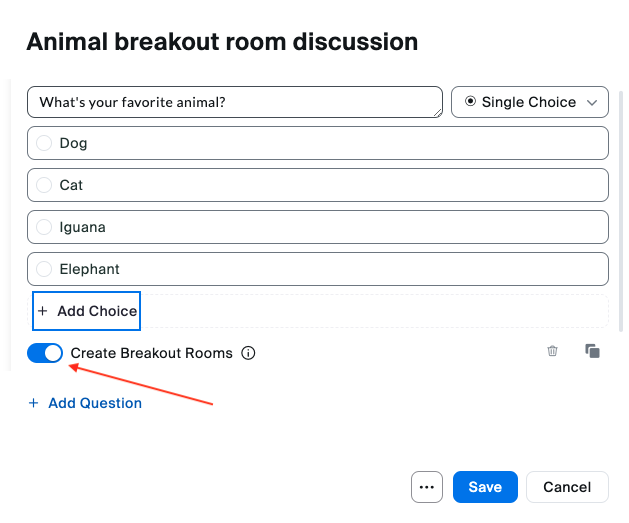Viewport: 629px width, 523px height.
Task: Click into the Cat choice text
Action: (x=330, y=185)
